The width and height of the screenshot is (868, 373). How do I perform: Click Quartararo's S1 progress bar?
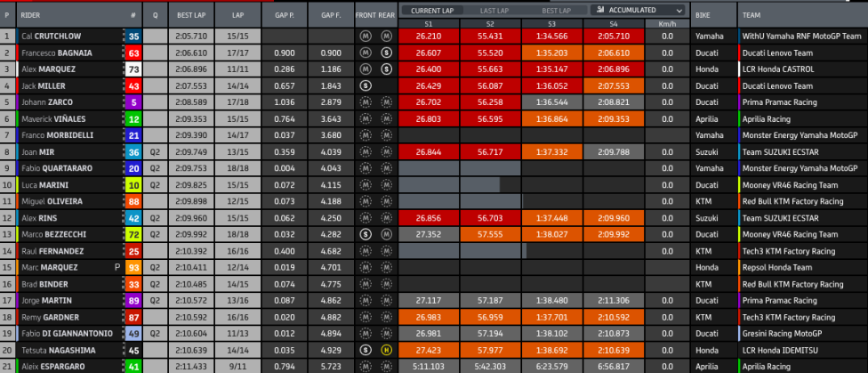[429, 168]
